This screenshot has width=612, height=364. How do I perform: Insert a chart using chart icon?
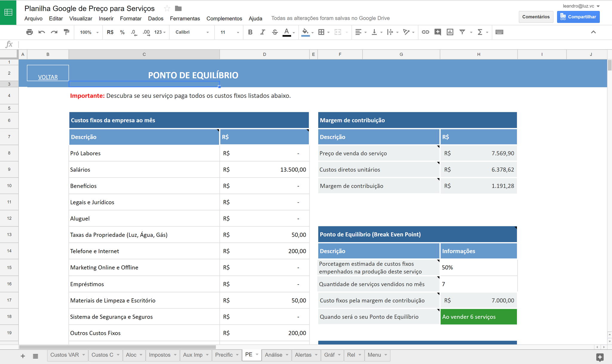click(x=450, y=32)
